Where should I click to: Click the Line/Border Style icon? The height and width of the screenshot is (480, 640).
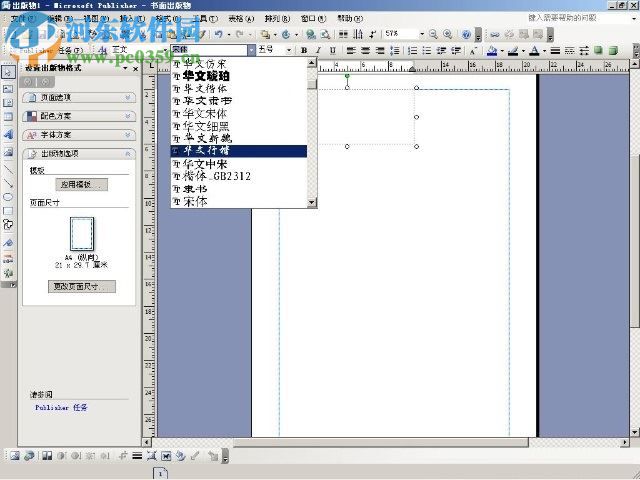tap(555, 51)
